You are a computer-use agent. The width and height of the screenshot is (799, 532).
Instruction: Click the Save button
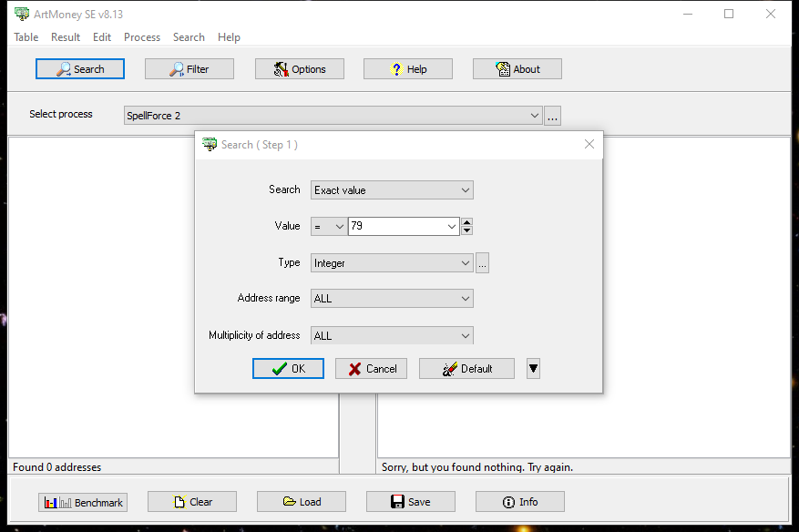[x=411, y=502]
